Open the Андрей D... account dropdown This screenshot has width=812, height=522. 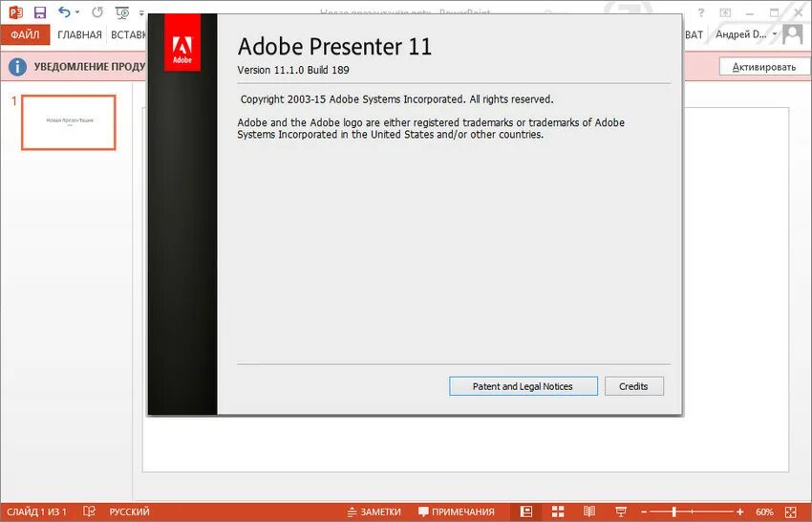pyautogui.click(x=746, y=34)
